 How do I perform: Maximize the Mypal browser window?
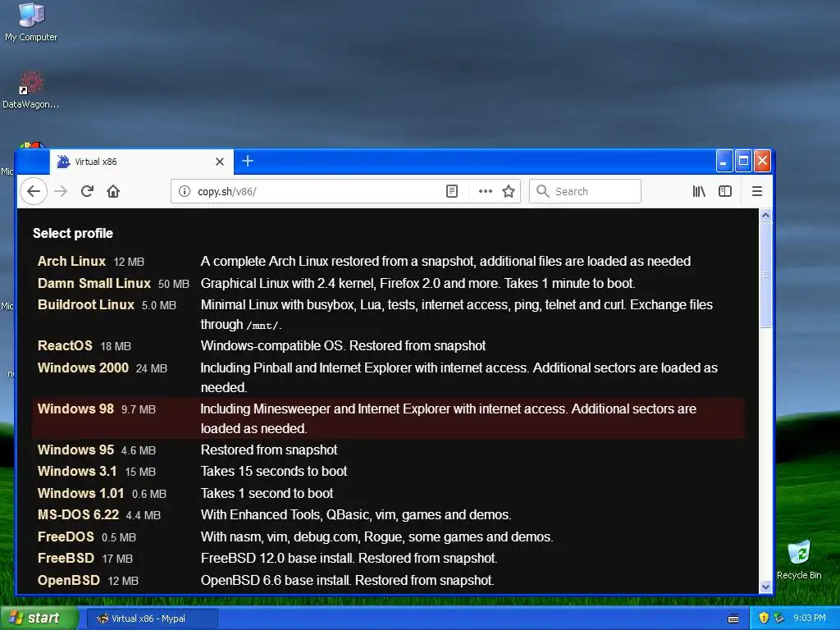point(743,161)
